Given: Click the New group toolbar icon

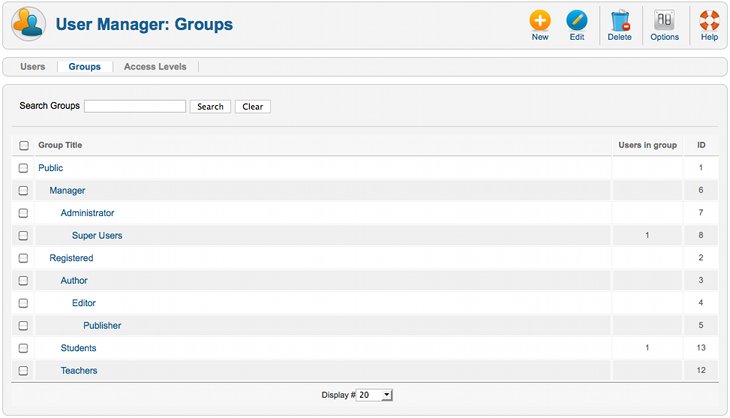Looking at the screenshot, I should [540, 21].
